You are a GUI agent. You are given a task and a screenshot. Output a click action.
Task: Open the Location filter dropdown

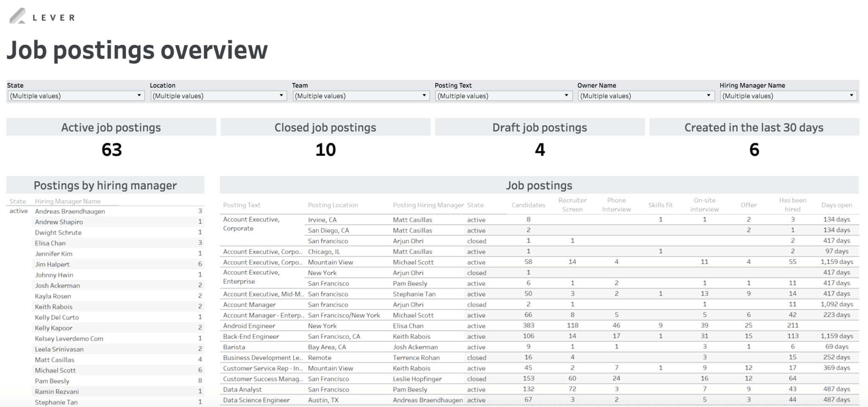pos(218,96)
